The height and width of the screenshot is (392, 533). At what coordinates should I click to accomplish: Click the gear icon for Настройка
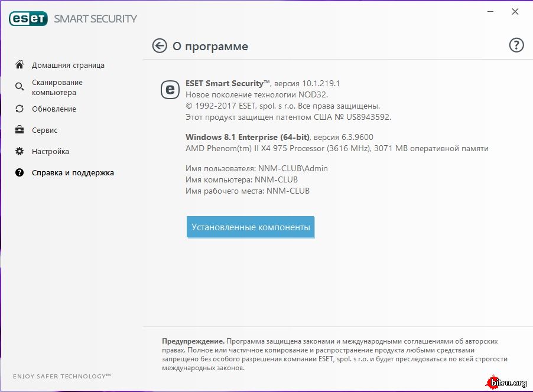click(x=19, y=151)
